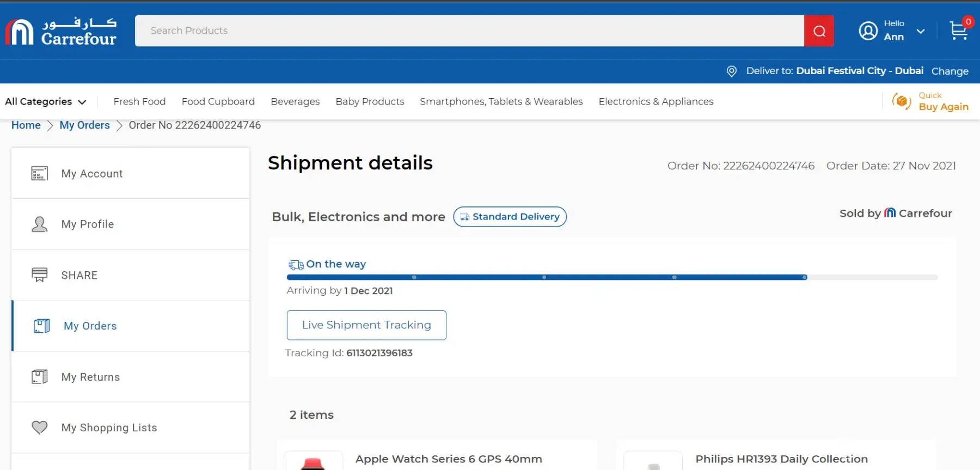Click the Carrefour logo
Viewport: 980px width, 470px height.
(61, 32)
